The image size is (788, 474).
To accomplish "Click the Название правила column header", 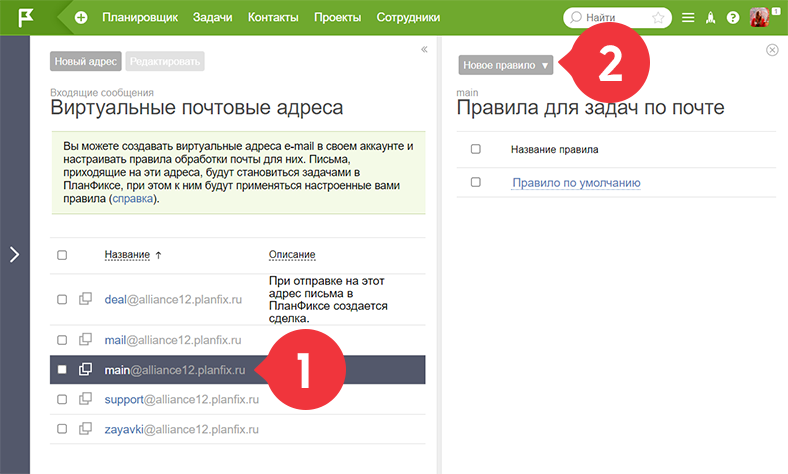I will point(554,149).
